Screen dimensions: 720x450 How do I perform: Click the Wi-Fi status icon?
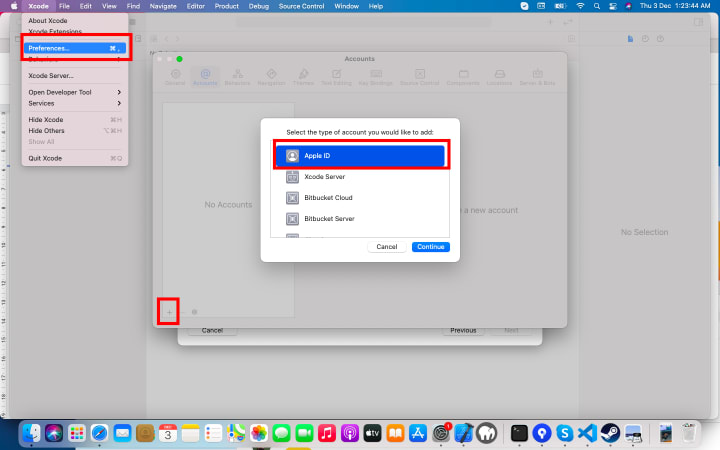(580, 6)
